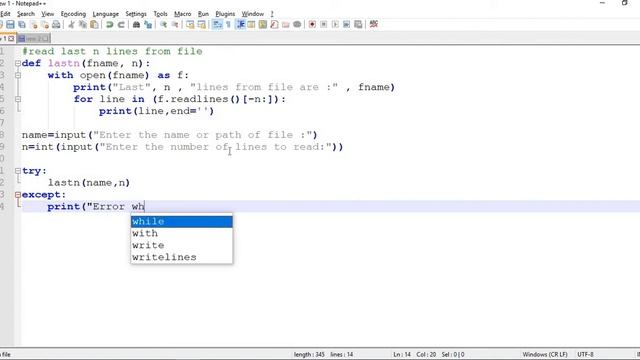The width and height of the screenshot is (640, 360).
Task: Click the spell-check ABC toolbar icon
Action: point(373,24)
